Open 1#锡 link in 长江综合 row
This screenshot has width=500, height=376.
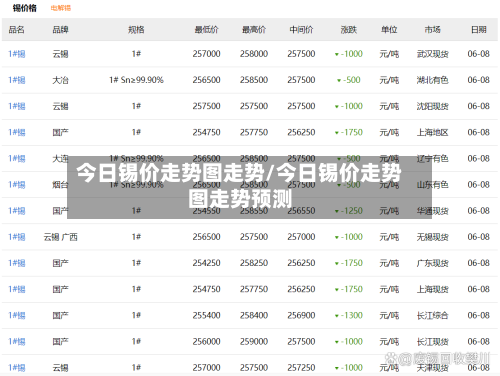click(17, 316)
